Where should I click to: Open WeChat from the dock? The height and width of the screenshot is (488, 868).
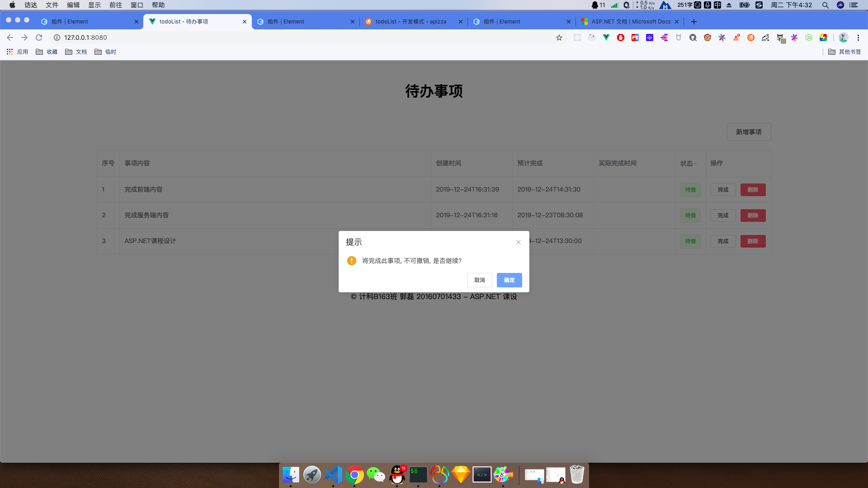376,475
